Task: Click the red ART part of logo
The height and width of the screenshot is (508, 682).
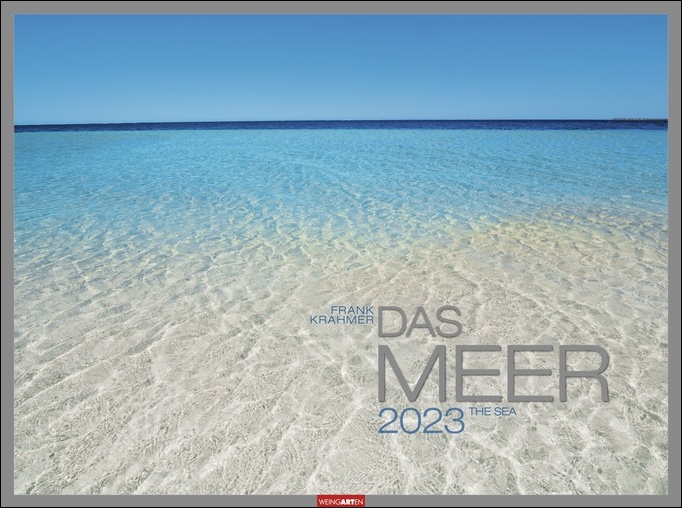Action: [346, 501]
